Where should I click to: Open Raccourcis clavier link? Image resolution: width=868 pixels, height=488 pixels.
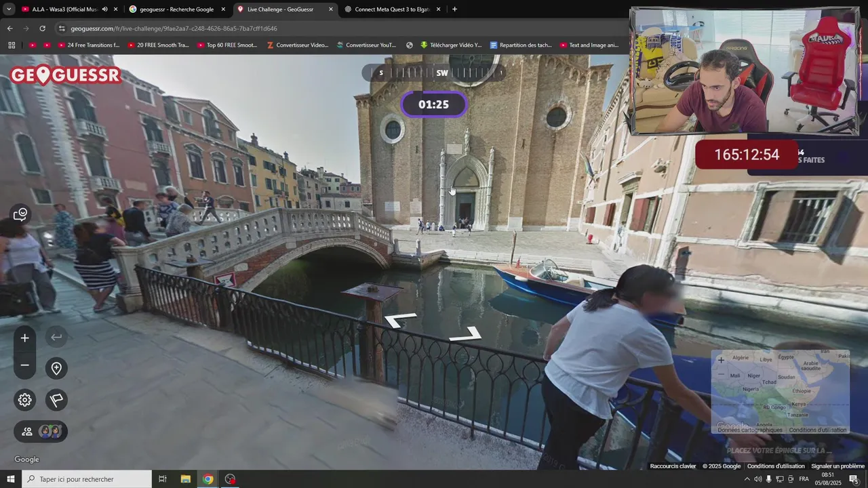point(673,466)
